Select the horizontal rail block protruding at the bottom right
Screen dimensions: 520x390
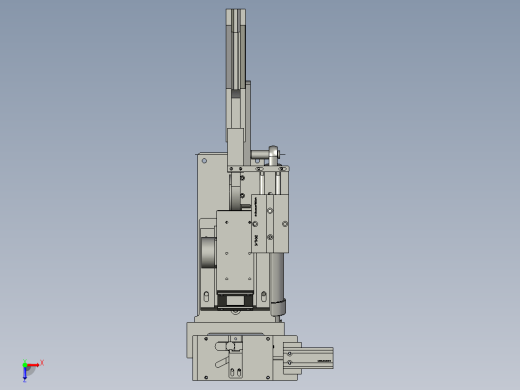308,358
